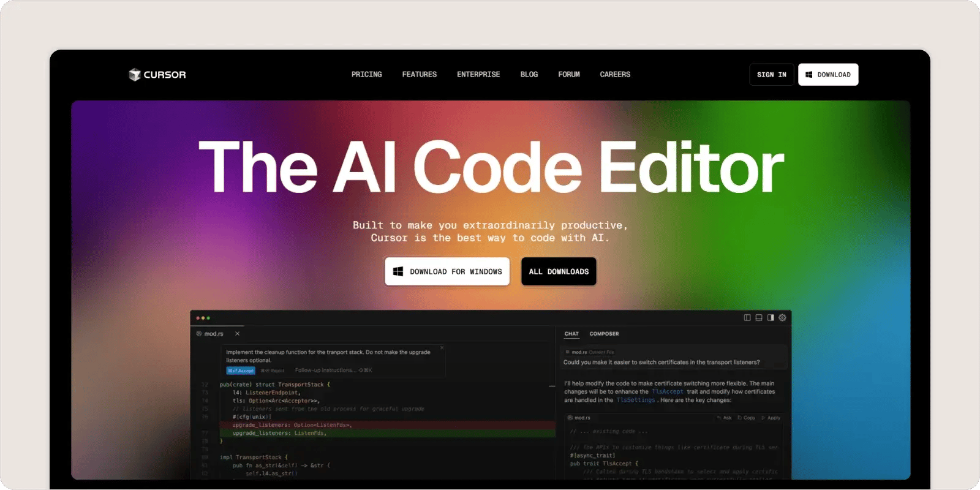Click "pub(crate) struct TransportStack" code line

coord(275,385)
